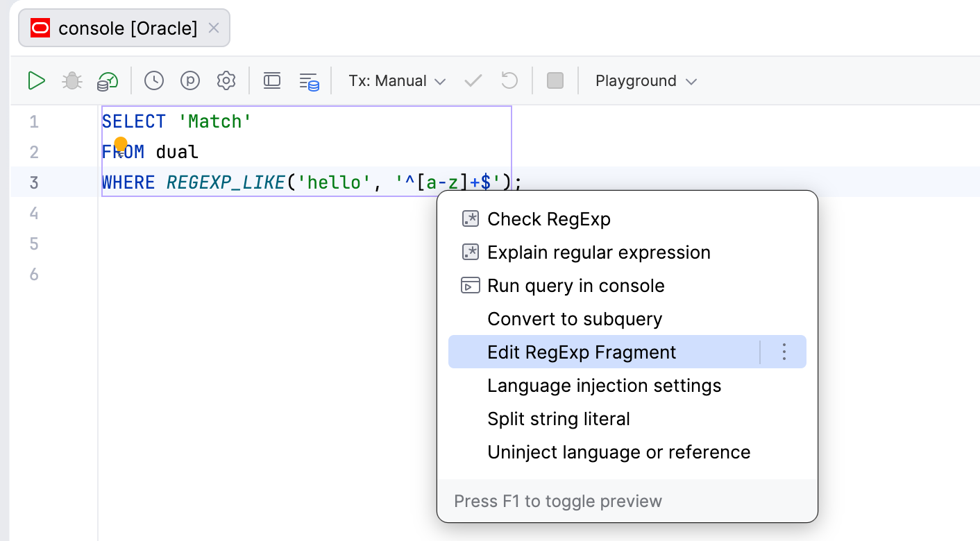Choose Explain regular expression
Image resolution: width=980 pixels, height=541 pixels.
627,252
